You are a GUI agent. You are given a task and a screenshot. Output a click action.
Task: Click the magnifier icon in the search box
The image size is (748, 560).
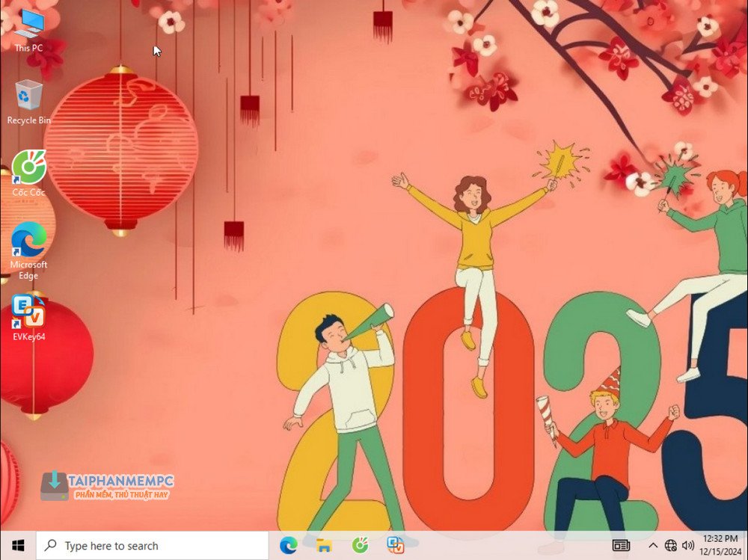(51, 546)
